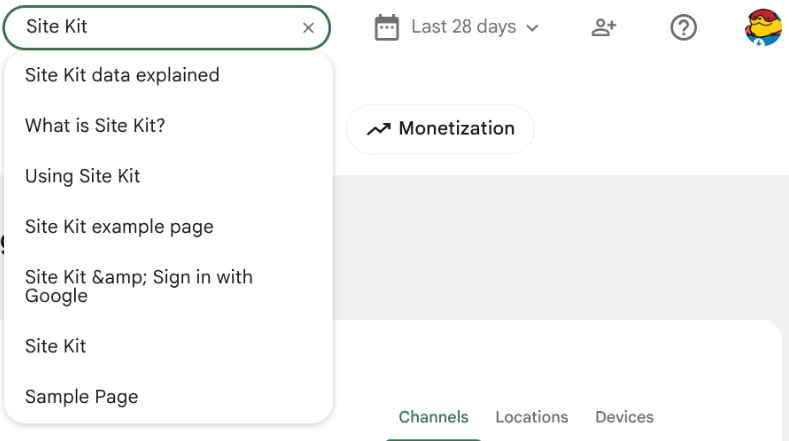Image resolution: width=789 pixels, height=441 pixels.
Task: Click the Monetization trend arrow icon
Action: [x=378, y=129]
